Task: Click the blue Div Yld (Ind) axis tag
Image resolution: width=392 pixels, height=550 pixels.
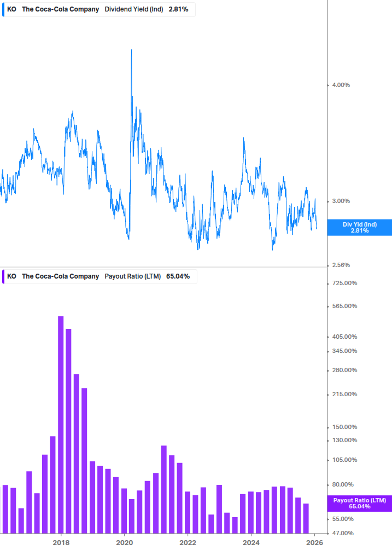Action: [x=359, y=228]
